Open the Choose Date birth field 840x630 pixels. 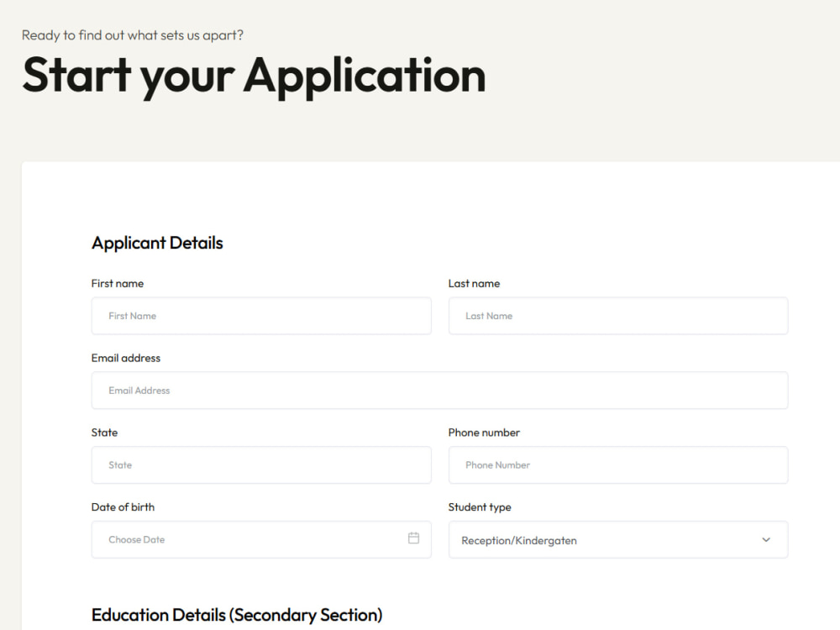261,539
